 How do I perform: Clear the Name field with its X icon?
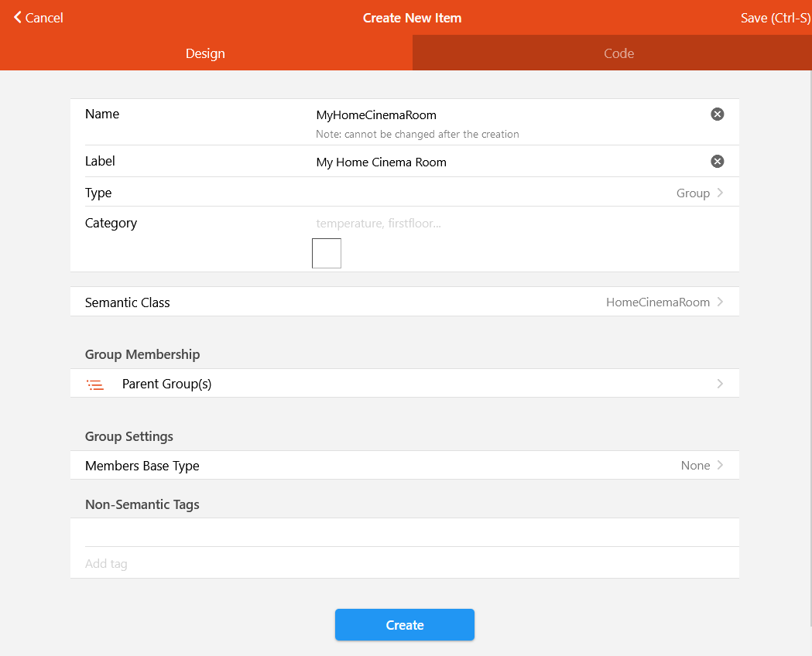click(718, 114)
